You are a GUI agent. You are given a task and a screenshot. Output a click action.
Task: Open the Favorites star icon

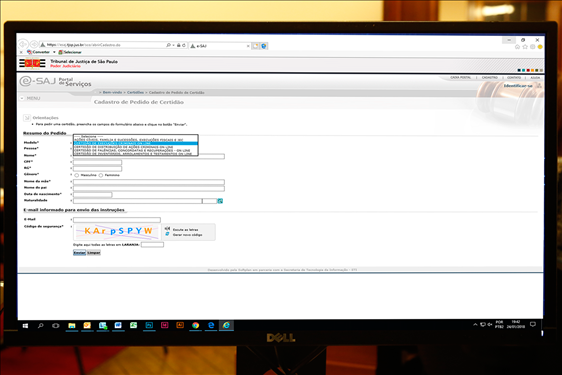point(525,47)
